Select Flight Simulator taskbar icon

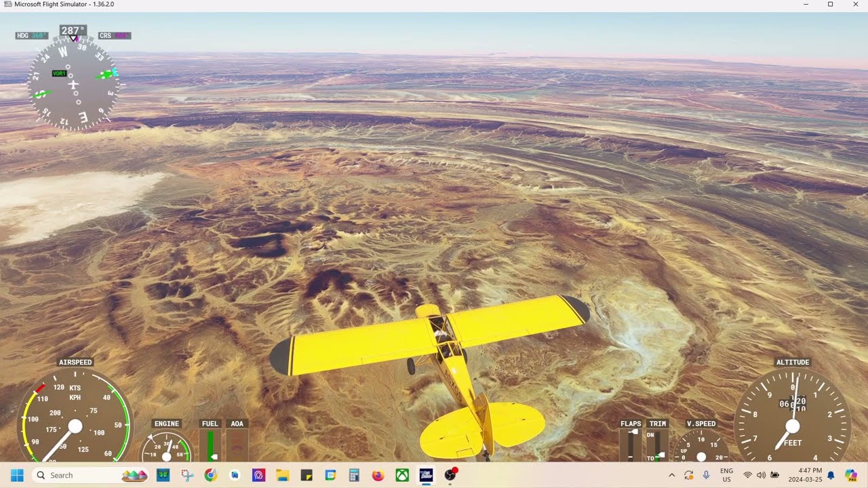click(426, 475)
